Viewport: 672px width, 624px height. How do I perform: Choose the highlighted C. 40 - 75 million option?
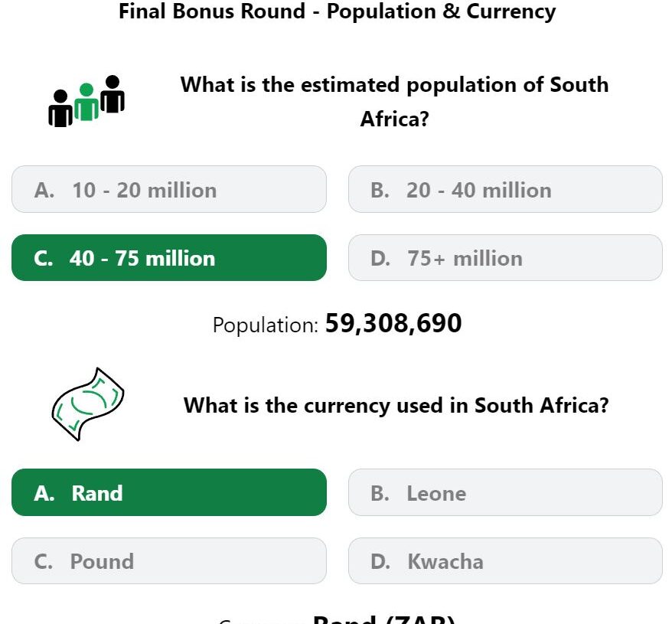click(x=169, y=258)
